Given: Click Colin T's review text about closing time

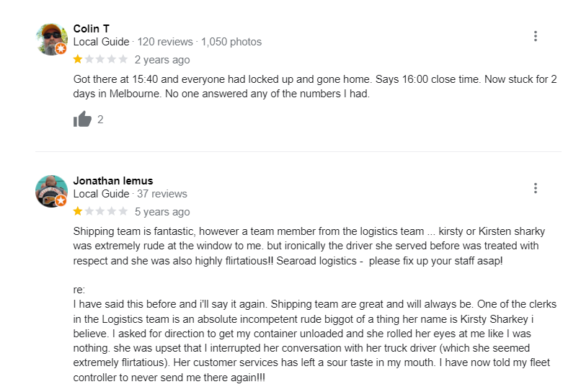Looking at the screenshot, I should (315, 86).
